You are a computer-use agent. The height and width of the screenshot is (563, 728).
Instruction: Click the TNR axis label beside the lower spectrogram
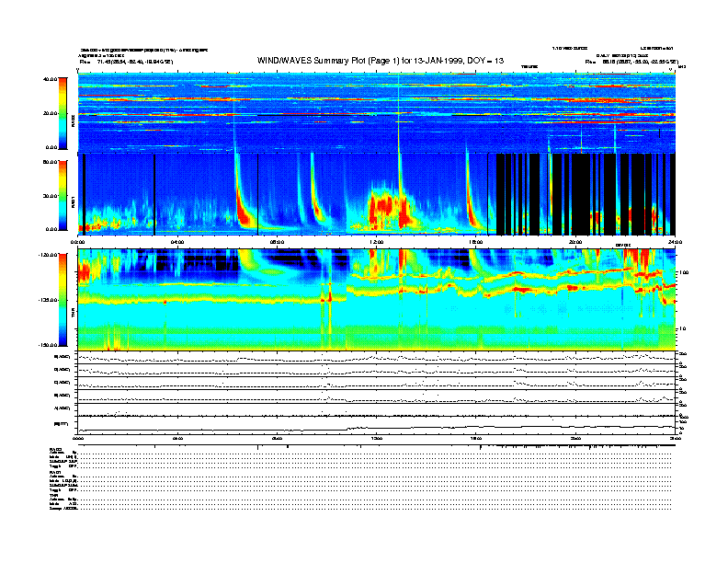pos(73,315)
